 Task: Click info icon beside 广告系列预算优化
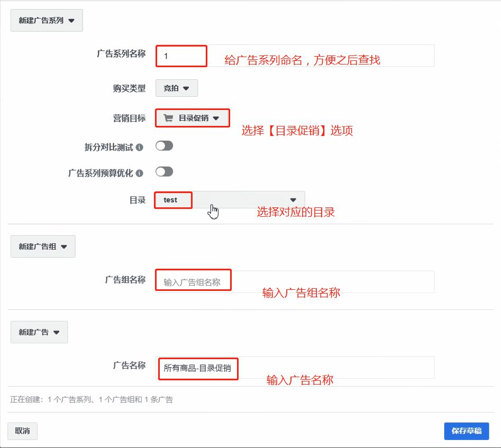tap(139, 173)
